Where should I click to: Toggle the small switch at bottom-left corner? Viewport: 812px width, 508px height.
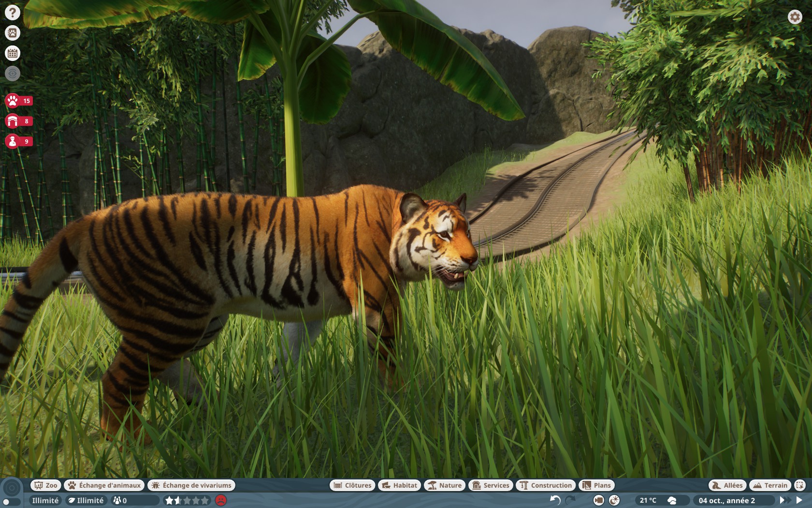point(12,502)
